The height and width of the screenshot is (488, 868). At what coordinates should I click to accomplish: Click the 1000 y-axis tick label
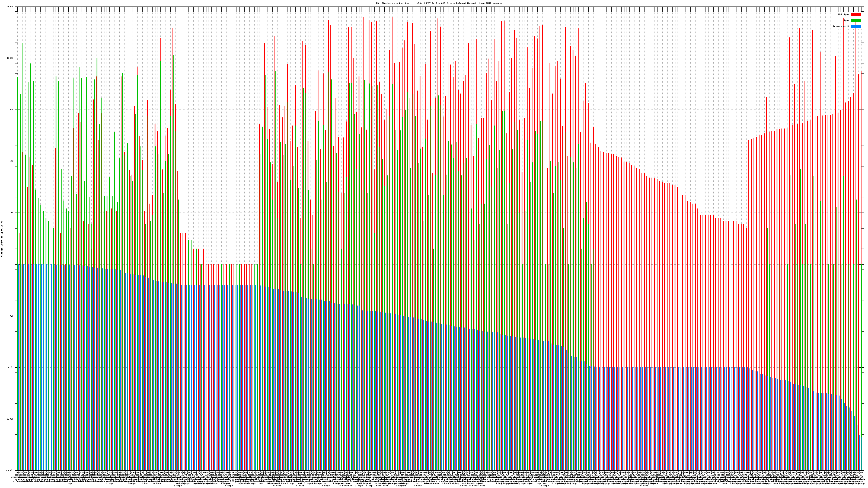pos(11,110)
